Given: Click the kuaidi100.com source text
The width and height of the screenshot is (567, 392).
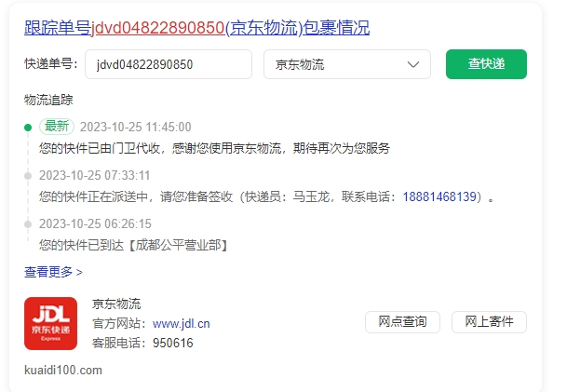Looking at the screenshot, I should point(63,371).
